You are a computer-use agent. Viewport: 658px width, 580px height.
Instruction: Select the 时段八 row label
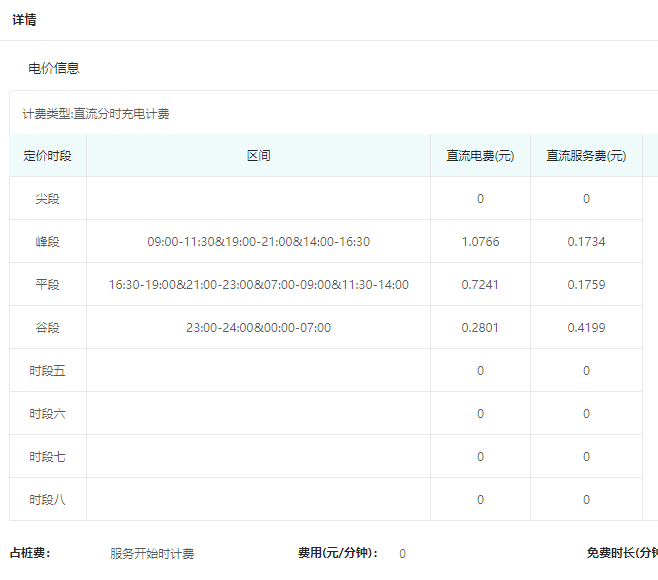pyautogui.click(x=47, y=500)
